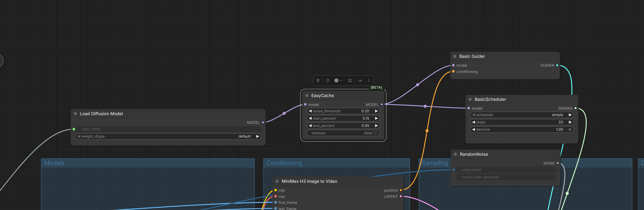Click the NOISE output port on RandomNoise
Image resolution: width=644 pixels, height=210 pixels.
point(558,163)
